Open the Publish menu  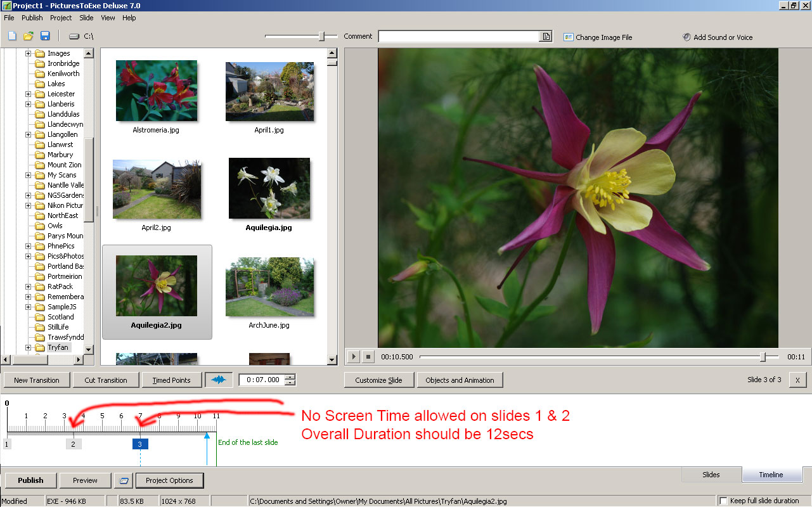click(32, 18)
